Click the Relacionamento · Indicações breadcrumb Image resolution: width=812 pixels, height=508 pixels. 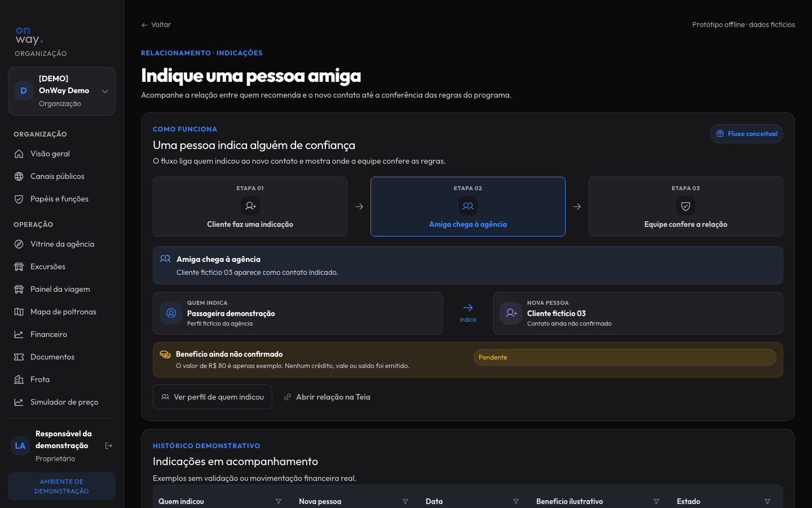coord(202,53)
